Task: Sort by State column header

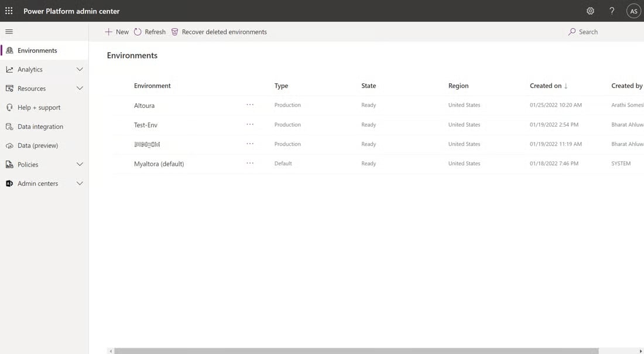Action: [368, 86]
